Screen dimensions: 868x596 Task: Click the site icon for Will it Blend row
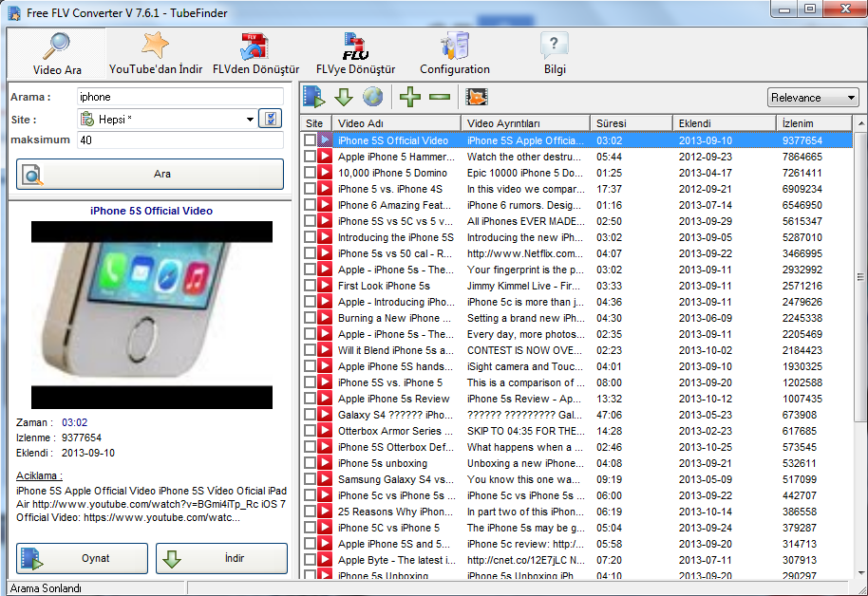pyautogui.click(x=325, y=350)
